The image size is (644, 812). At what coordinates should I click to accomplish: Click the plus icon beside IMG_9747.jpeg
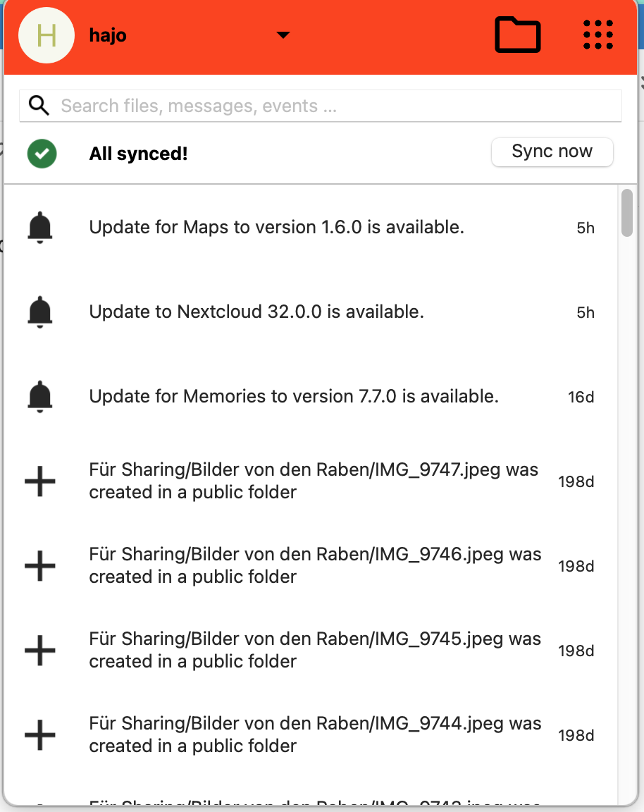(40, 481)
